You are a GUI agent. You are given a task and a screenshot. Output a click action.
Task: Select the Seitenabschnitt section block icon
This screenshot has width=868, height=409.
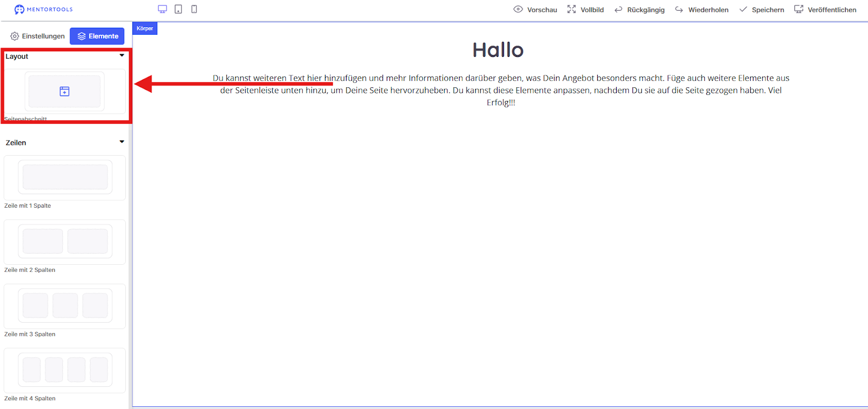coord(65,91)
